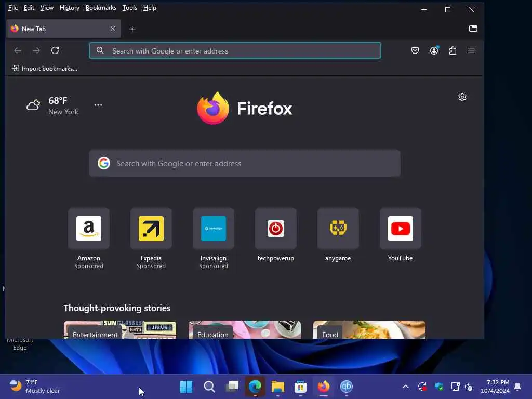Open the View menu
This screenshot has height=399, width=532.
[47, 8]
